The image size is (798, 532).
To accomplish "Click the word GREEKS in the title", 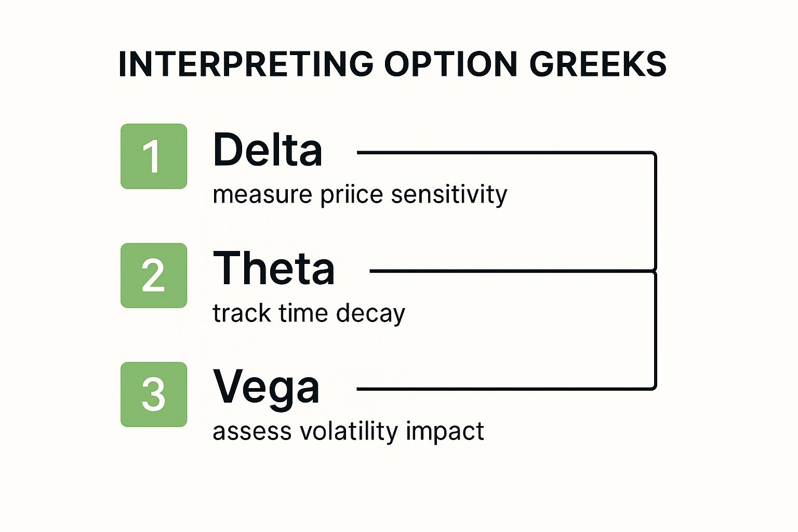I will pyautogui.click(x=598, y=64).
